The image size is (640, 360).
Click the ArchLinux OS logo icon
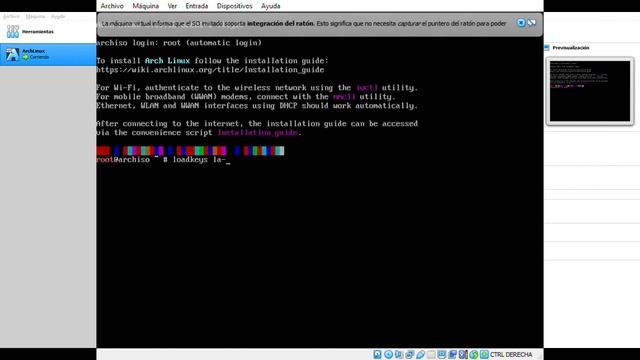(x=12, y=54)
